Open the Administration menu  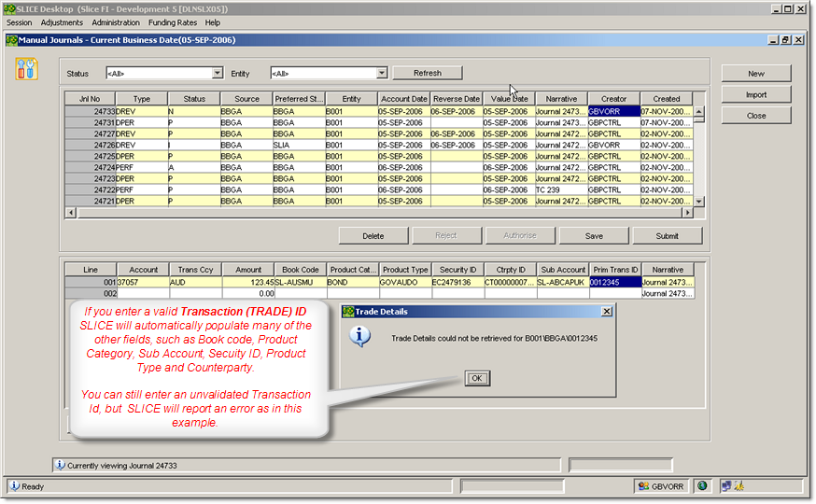click(116, 22)
